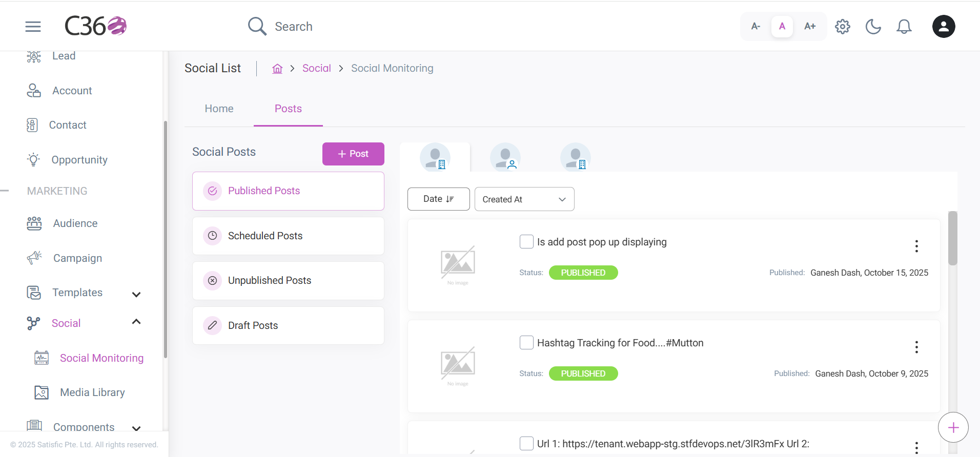Image resolution: width=980 pixels, height=457 pixels.
Task: Click the C36 logo
Action: [95, 26]
